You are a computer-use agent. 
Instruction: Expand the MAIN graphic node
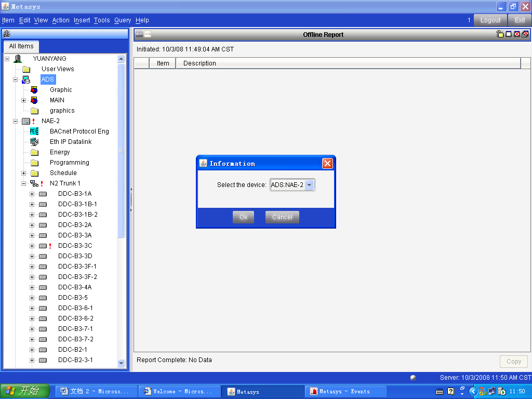(23, 100)
